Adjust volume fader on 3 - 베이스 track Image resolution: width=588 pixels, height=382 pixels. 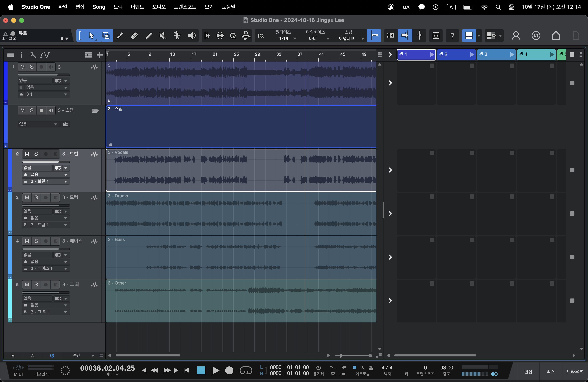46,249
